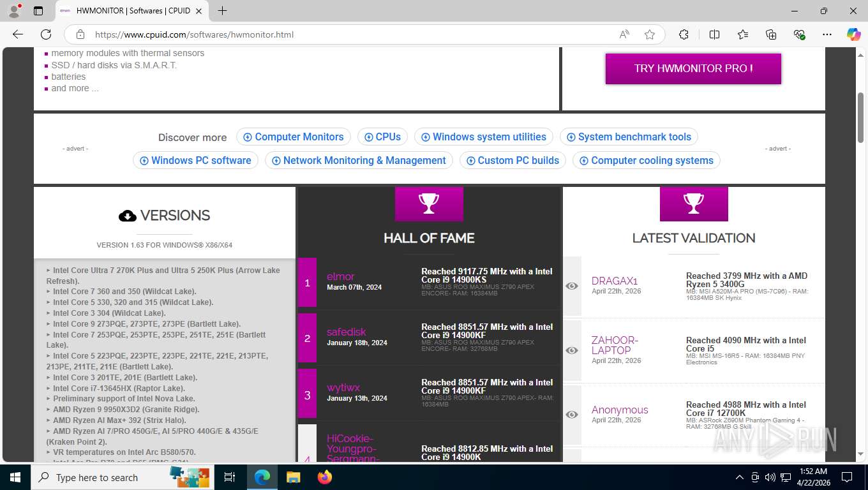
Task: Open the taskbar clock showing 1:52 AM
Action: [813, 477]
